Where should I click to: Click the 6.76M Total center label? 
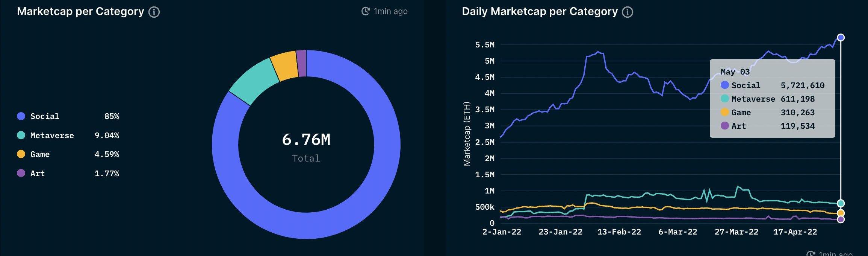[306, 147]
